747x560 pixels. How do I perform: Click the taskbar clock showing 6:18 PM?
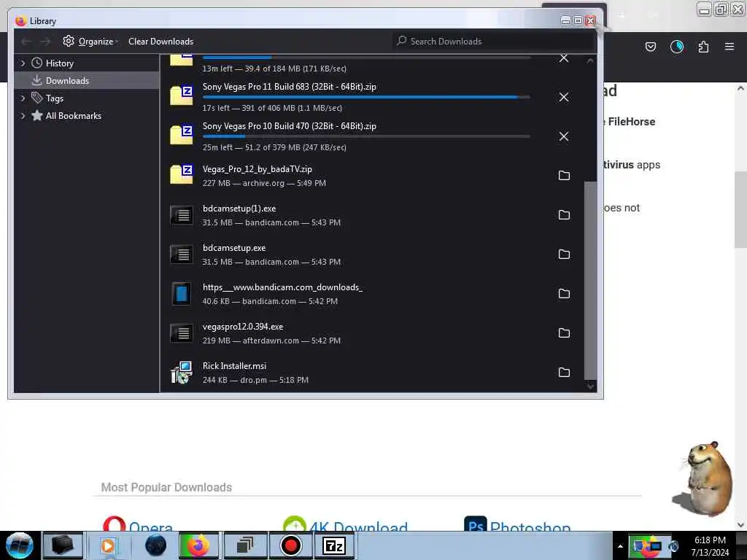(x=710, y=546)
